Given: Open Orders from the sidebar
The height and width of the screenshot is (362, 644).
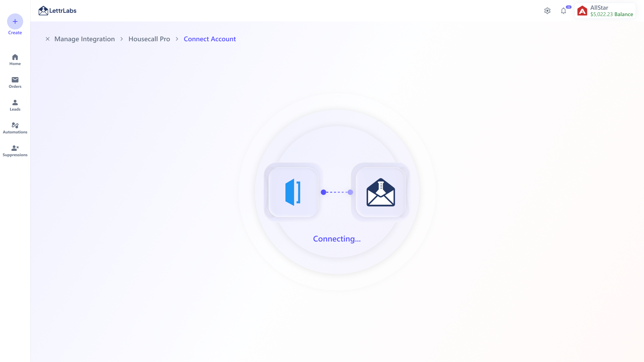Looking at the screenshot, I should point(15,82).
